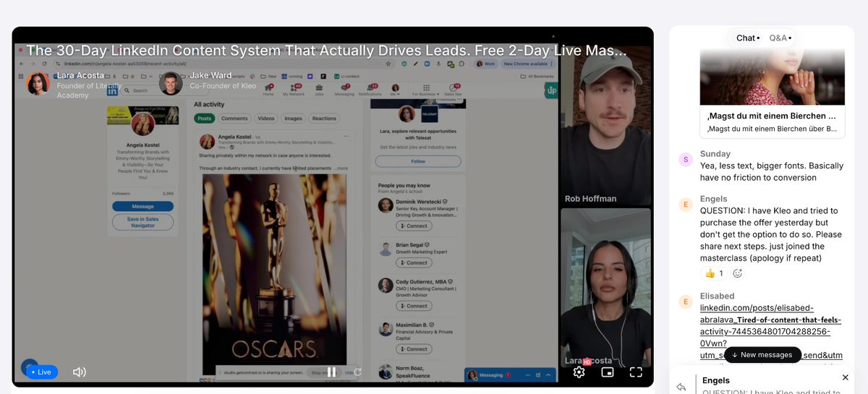Image resolution: width=868 pixels, height=394 pixels.
Task: Jump to Live playback position
Action: pos(41,372)
